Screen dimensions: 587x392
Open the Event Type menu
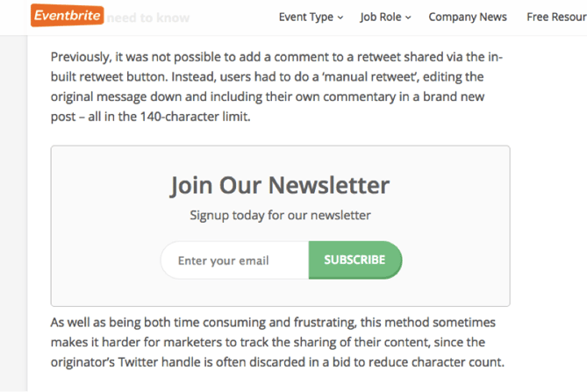[305, 17]
